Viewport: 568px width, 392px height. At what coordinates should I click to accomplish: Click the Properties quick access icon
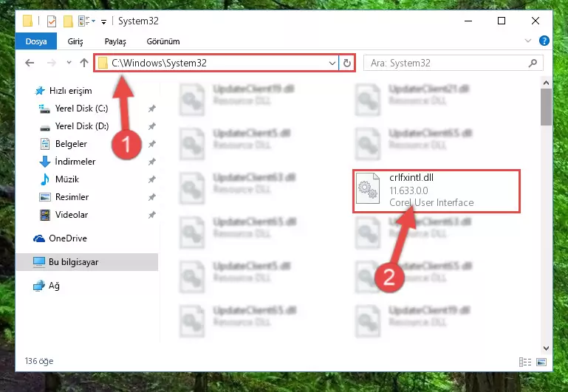tap(52, 21)
